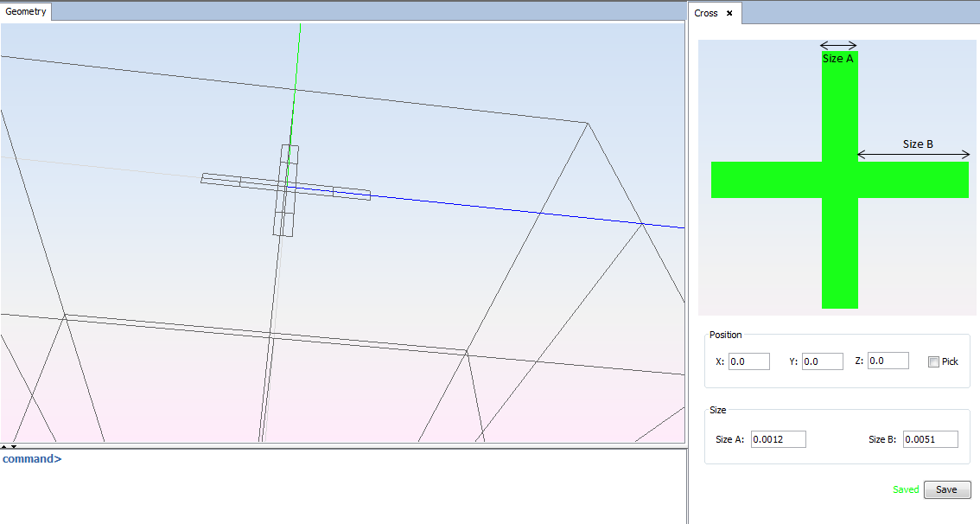The image size is (980, 524).
Task: Enable the Pick checkbox
Action: click(x=933, y=361)
